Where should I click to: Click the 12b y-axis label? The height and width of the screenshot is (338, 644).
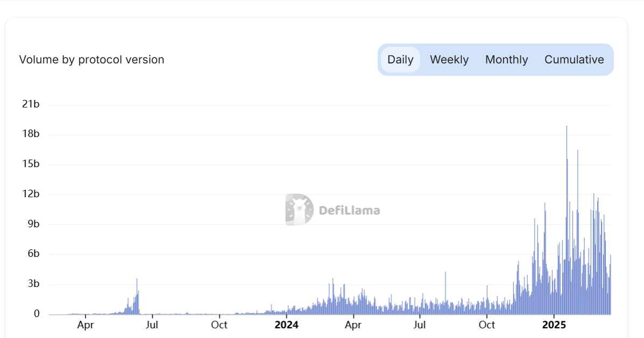31,194
